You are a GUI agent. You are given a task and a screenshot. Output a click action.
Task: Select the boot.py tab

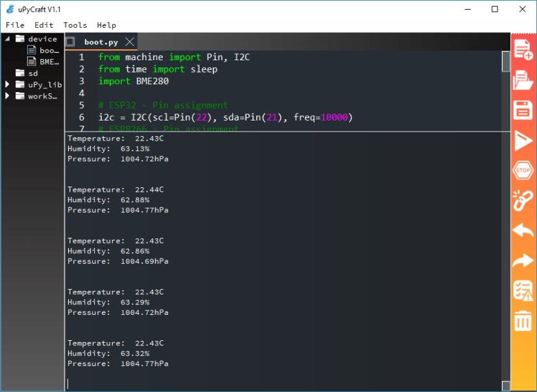(x=101, y=40)
